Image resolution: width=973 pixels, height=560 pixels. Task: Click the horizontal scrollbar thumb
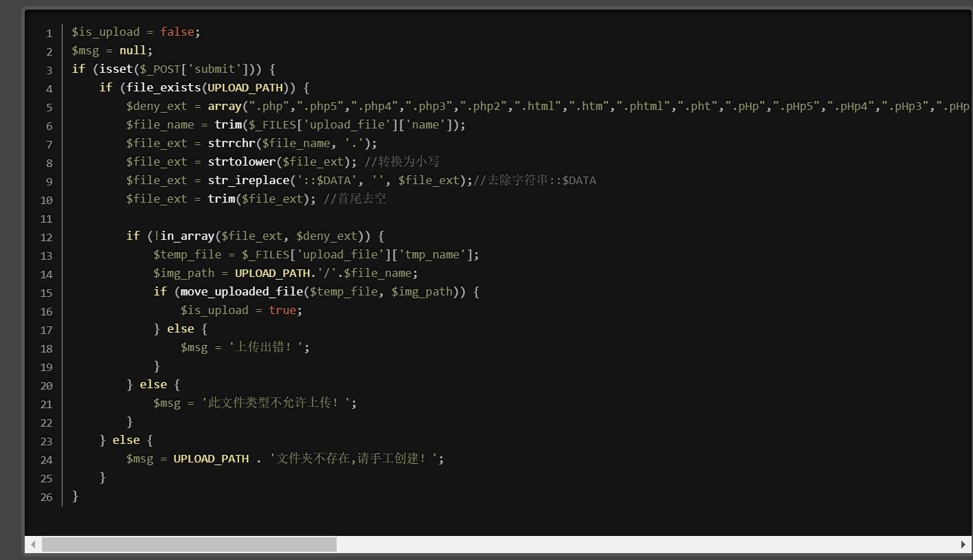pyautogui.click(x=189, y=545)
